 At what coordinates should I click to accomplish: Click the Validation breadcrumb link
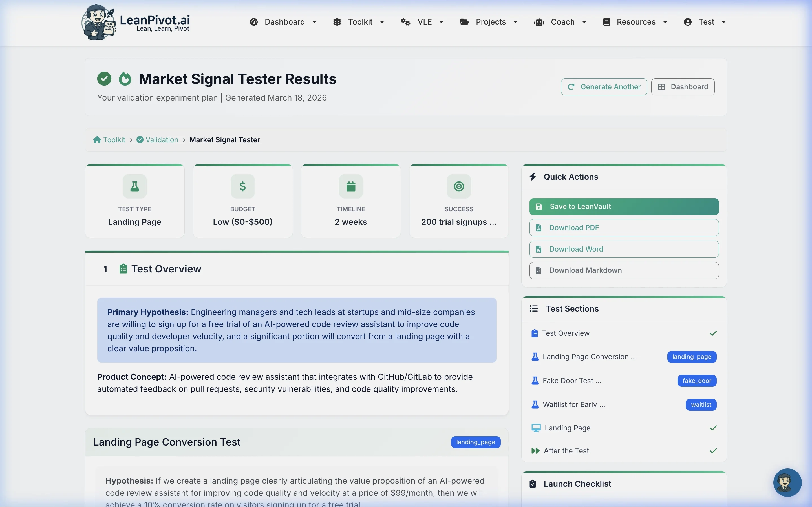162,139
